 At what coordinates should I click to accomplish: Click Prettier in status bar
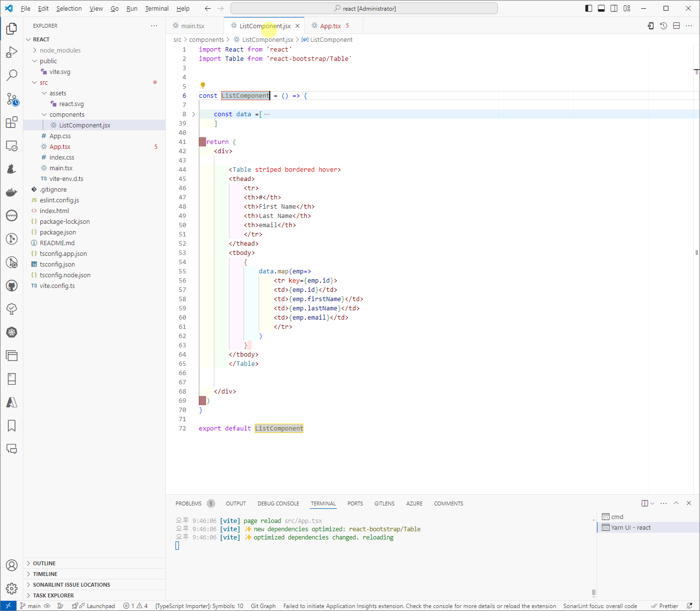[x=665, y=606]
